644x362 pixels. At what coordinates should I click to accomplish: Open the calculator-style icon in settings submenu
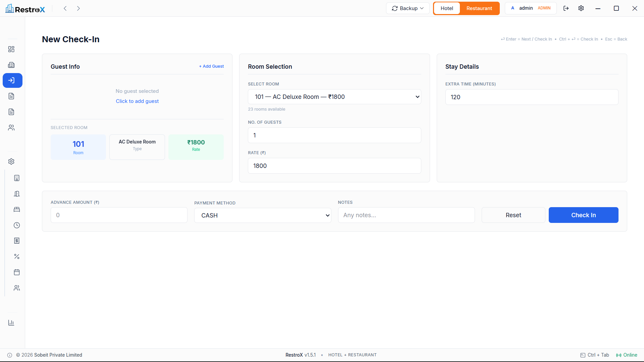coord(17,178)
